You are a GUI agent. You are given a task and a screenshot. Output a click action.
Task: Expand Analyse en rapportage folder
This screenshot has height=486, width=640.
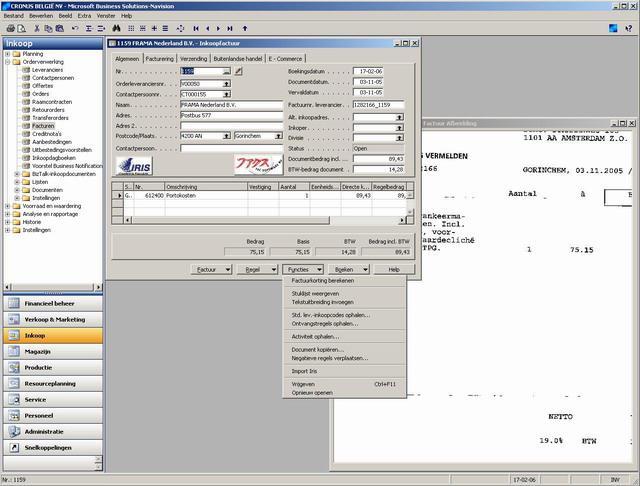[x=7, y=214]
